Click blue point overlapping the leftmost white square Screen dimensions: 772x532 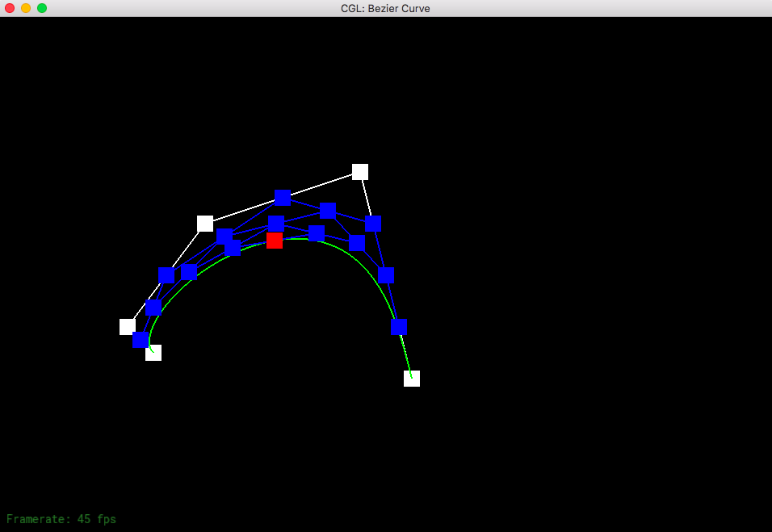(x=141, y=340)
